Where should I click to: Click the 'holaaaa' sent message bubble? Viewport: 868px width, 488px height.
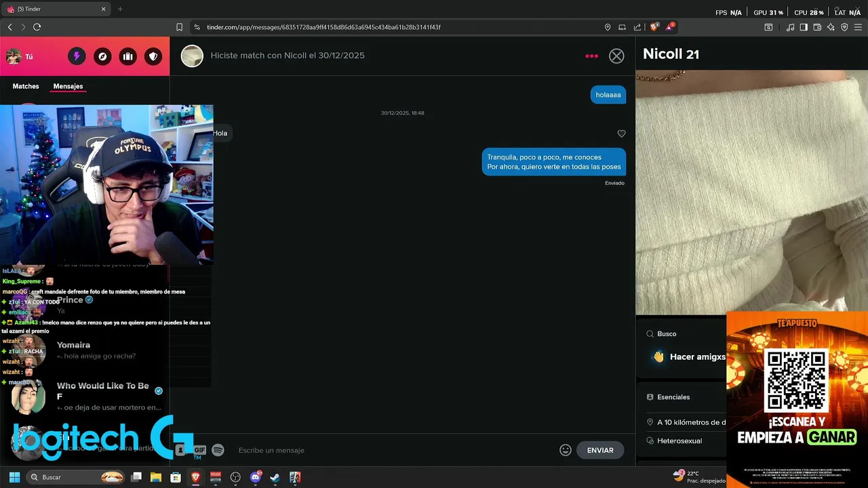[x=608, y=95]
